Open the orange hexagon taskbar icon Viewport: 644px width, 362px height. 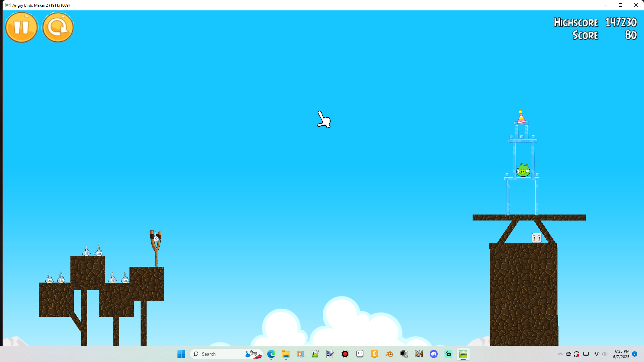374,354
